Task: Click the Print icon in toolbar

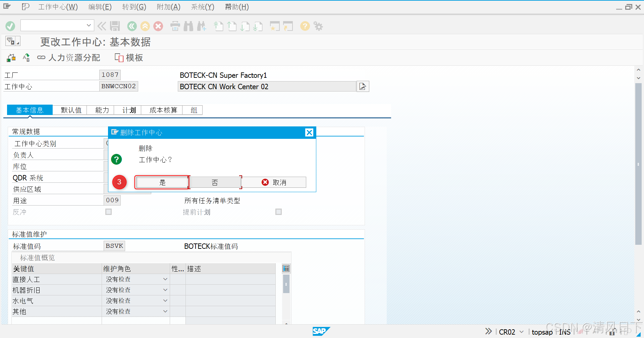Action: click(x=175, y=26)
